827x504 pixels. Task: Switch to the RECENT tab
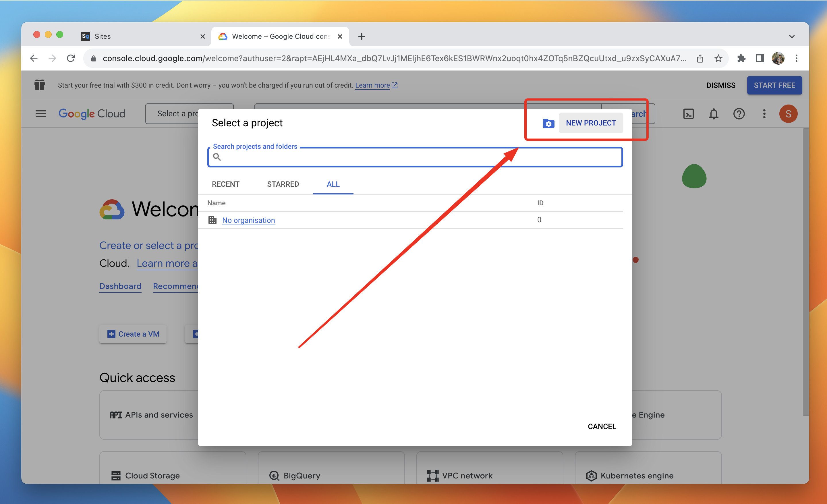[x=225, y=184]
